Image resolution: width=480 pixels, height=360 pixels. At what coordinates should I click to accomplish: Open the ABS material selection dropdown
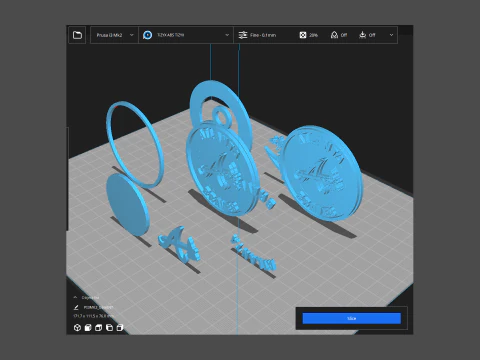point(186,35)
